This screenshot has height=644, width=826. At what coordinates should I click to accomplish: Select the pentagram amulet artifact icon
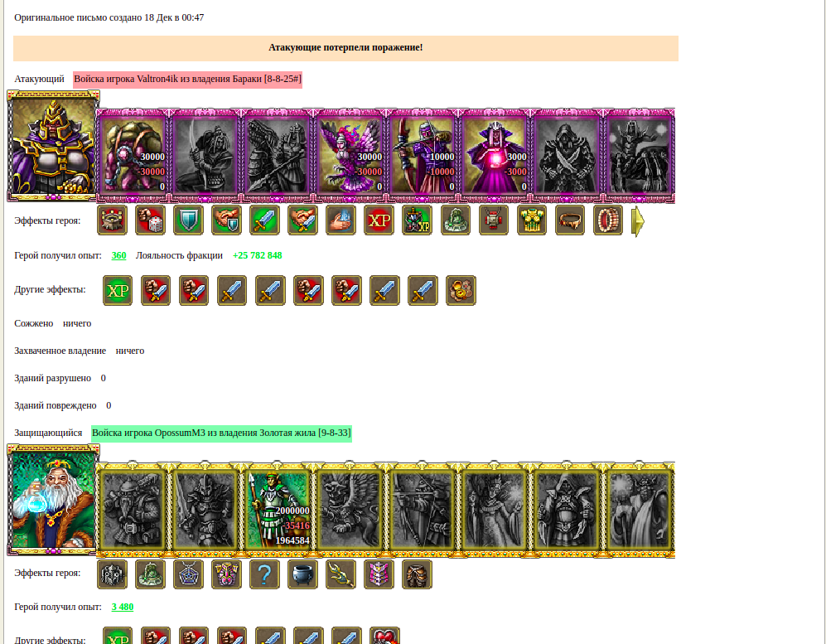(x=188, y=574)
